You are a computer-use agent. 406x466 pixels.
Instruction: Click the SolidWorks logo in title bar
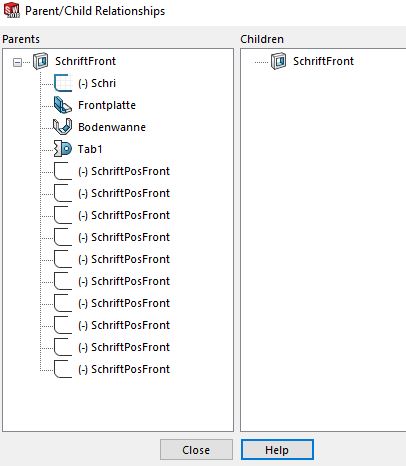(12, 10)
